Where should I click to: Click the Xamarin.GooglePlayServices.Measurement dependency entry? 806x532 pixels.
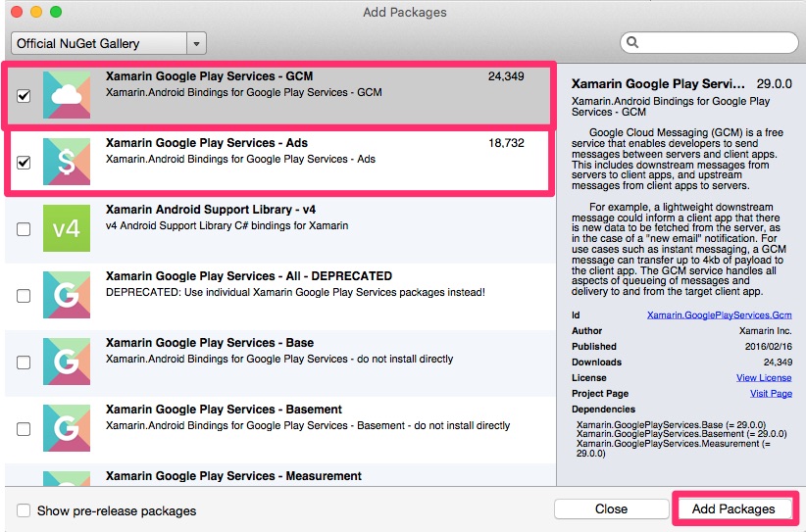674,449
